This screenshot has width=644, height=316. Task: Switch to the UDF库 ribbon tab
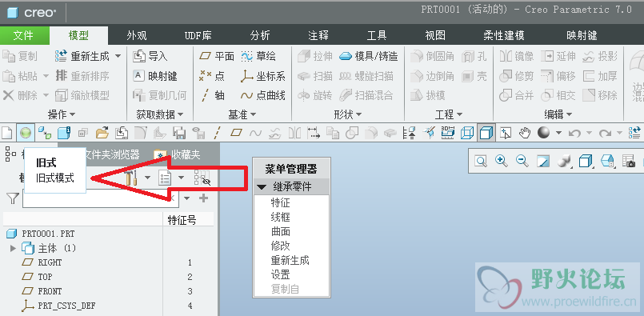198,36
